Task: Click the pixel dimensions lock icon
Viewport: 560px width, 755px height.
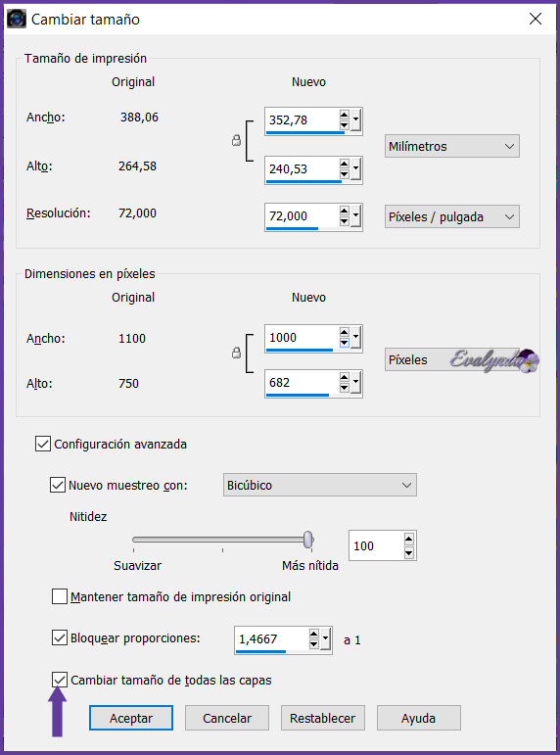Action: click(x=236, y=353)
